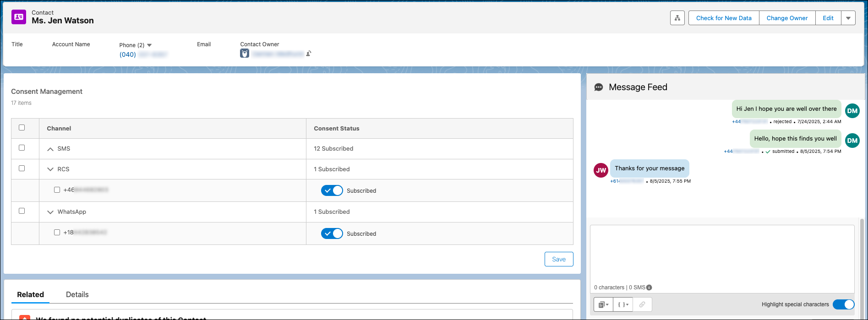The image size is (868, 320).
Task: Toggle off Subscribed for the +18 WhatsApp number
Action: pos(332,233)
